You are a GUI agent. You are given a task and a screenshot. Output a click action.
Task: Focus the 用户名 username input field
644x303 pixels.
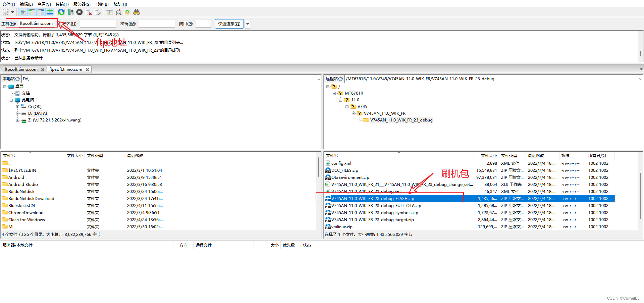(x=98, y=23)
